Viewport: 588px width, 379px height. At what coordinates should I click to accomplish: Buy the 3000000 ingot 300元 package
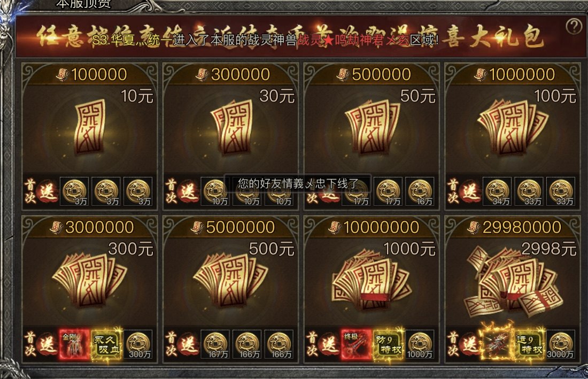[x=90, y=289]
